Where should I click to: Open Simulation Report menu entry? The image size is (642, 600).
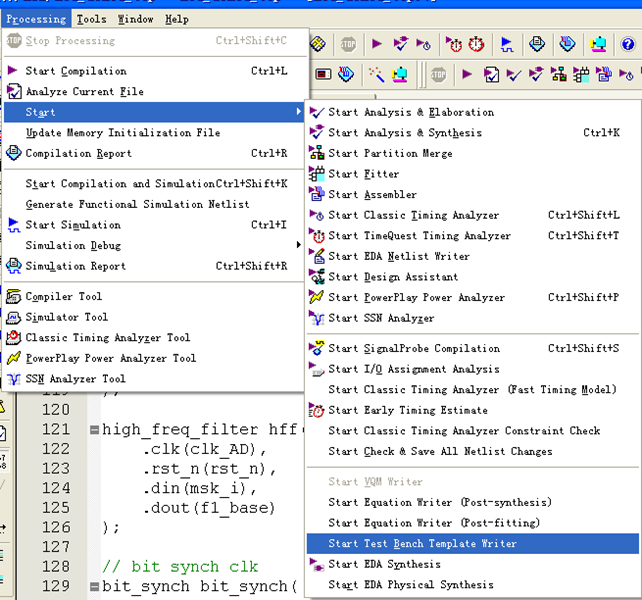(x=154, y=266)
